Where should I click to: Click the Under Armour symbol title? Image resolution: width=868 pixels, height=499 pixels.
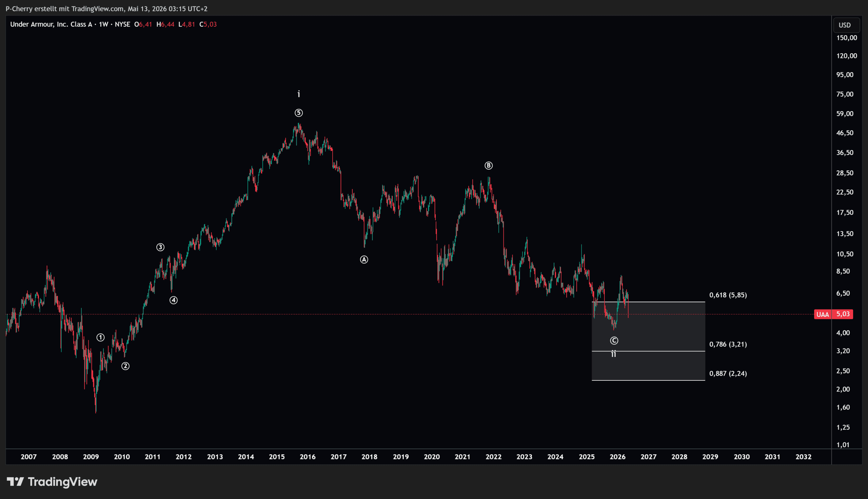coord(52,24)
